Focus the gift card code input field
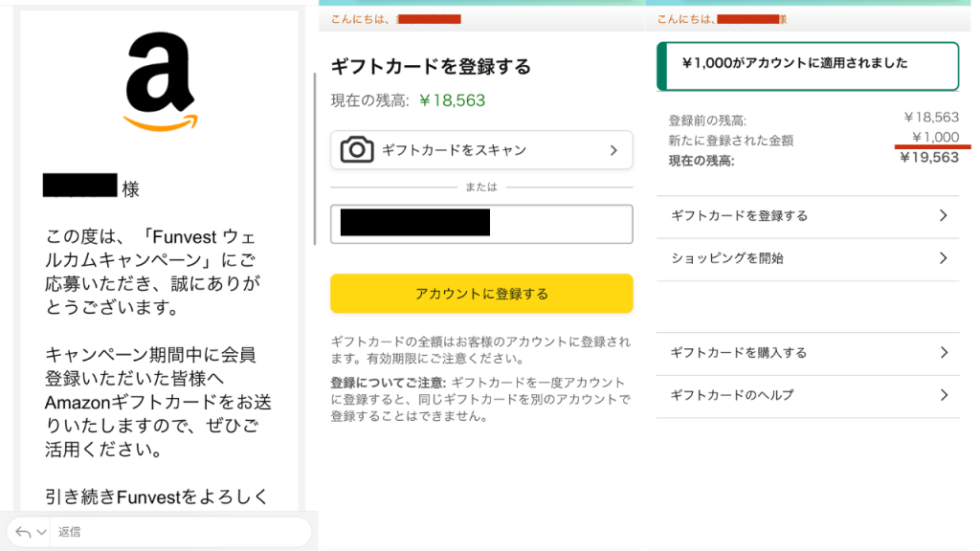 point(481,224)
